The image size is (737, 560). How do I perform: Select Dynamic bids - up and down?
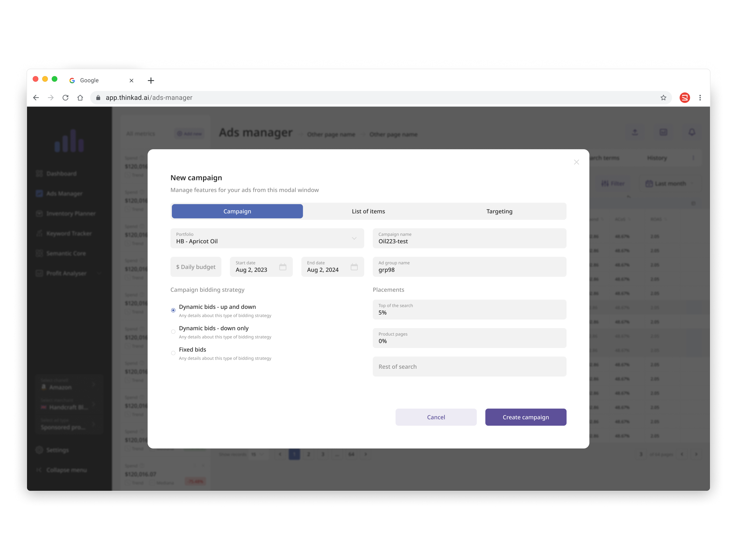tap(173, 310)
